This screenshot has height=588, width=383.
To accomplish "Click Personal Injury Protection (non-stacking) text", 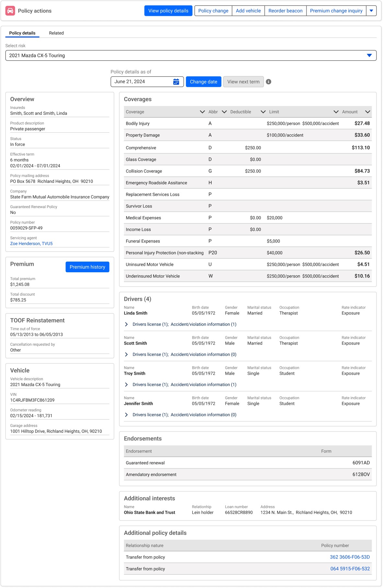I will click(165, 253).
